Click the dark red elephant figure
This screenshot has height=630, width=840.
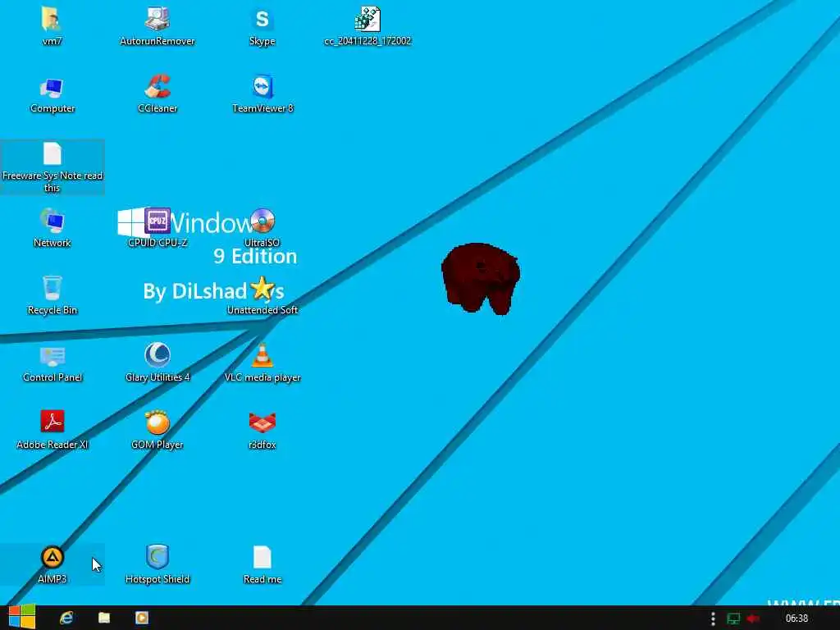pos(481,279)
